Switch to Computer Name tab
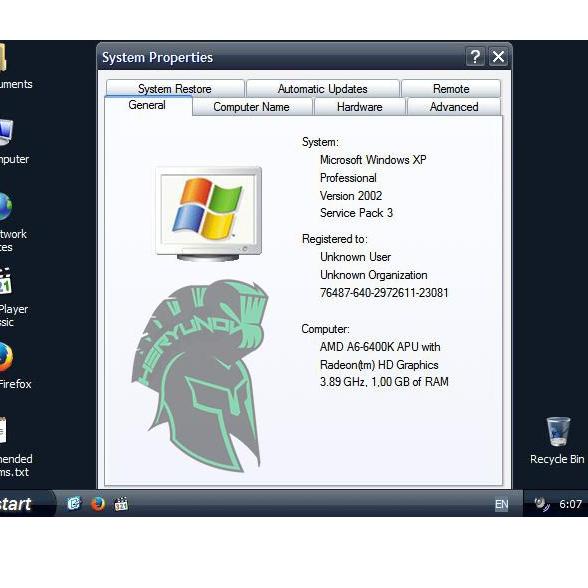588x588 pixels. (x=252, y=107)
